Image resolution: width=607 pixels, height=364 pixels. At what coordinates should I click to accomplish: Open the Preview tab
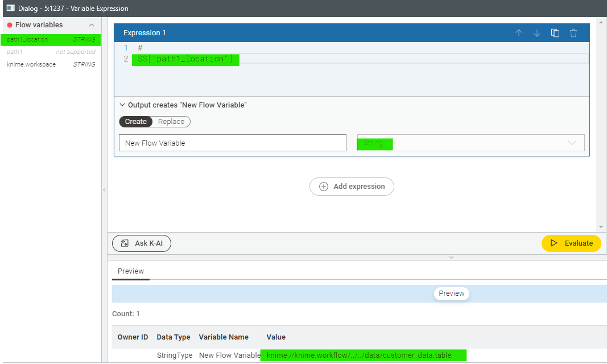pos(131,271)
